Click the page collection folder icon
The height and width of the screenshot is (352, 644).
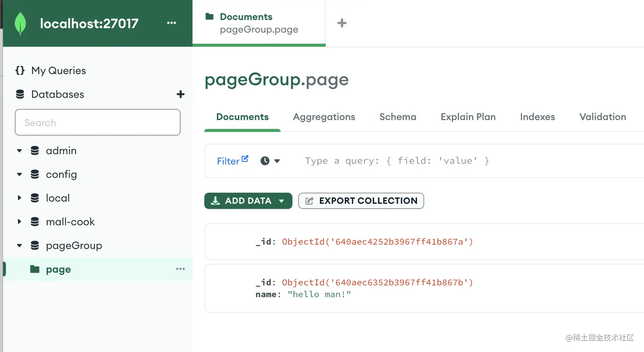tap(35, 269)
